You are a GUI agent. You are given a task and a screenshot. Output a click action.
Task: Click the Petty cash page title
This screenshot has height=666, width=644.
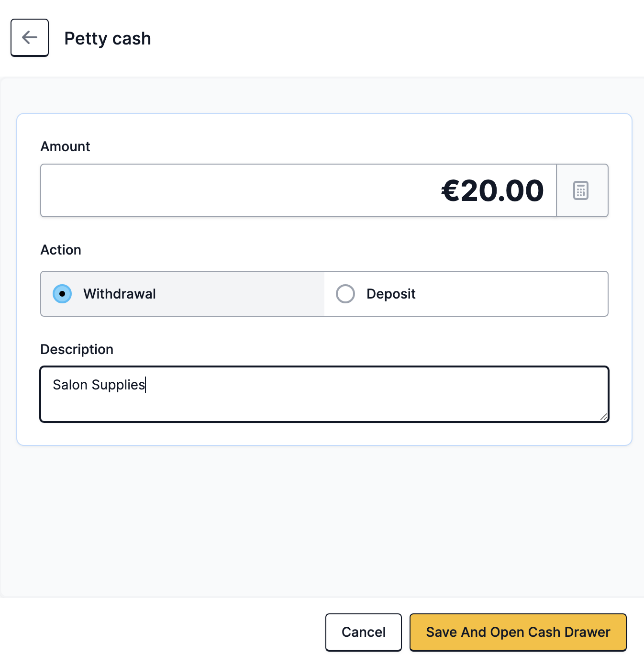[x=108, y=38]
